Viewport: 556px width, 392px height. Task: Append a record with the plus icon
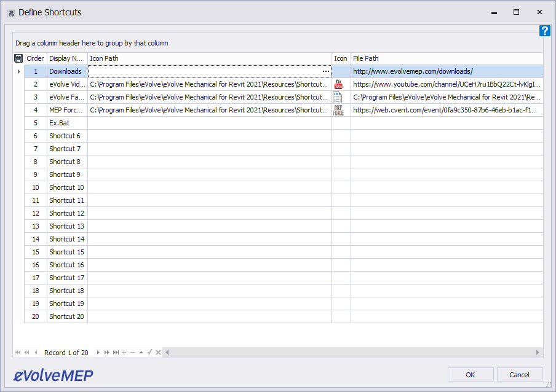click(124, 352)
